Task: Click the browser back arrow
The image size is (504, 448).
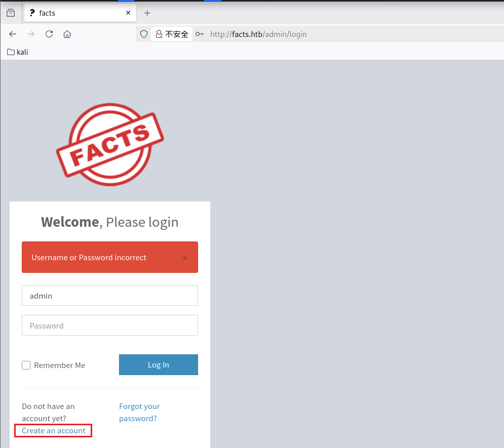Action: [13, 34]
